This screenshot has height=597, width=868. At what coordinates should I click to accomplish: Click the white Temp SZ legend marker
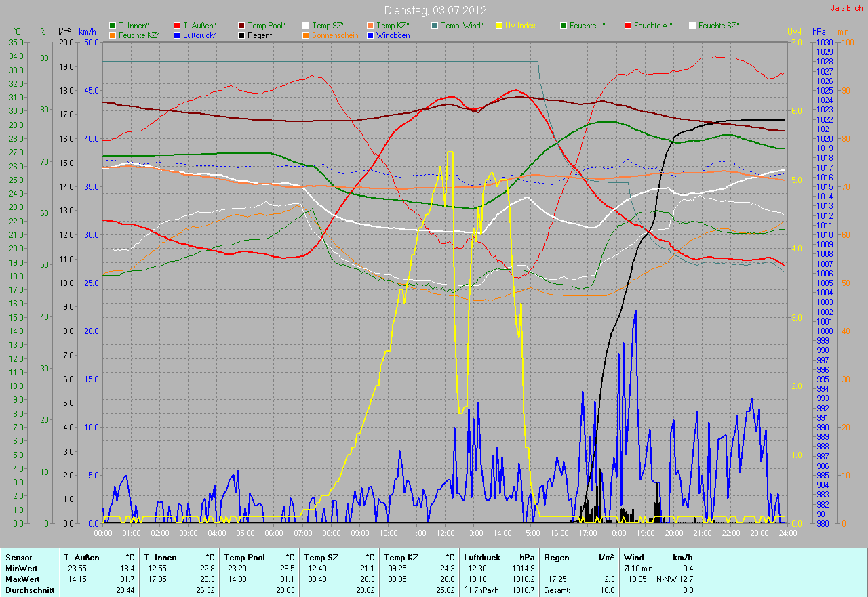click(306, 26)
